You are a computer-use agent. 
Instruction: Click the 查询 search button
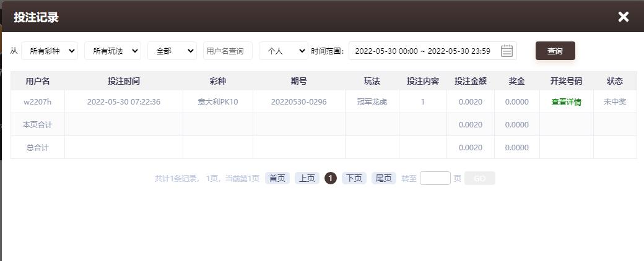(x=555, y=51)
